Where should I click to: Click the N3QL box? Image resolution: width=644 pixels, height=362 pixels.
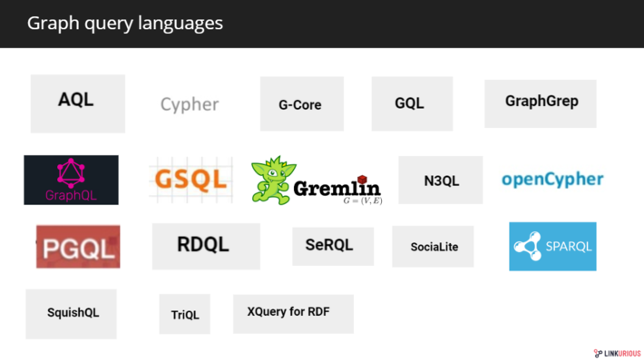[440, 180]
